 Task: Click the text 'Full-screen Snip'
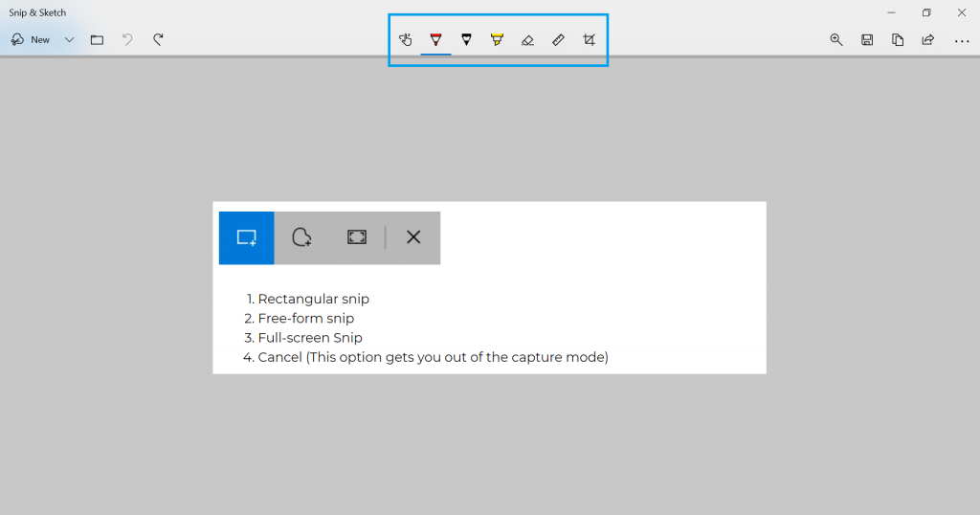click(x=310, y=338)
